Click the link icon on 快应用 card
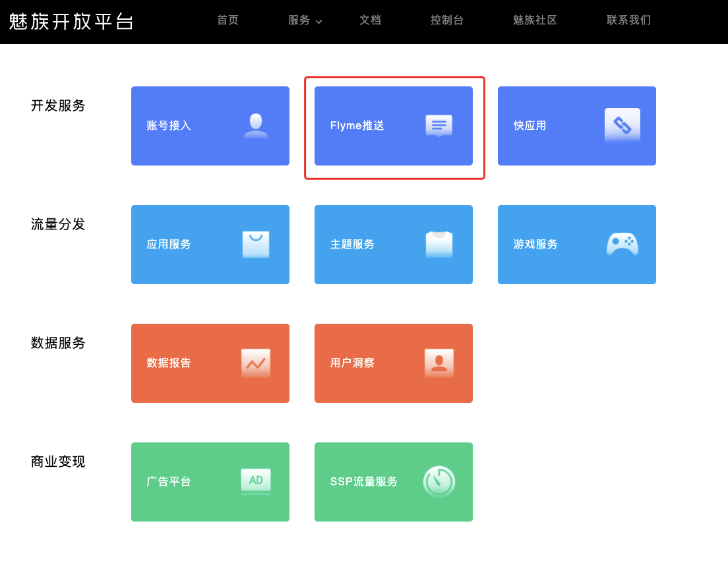 [622, 125]
